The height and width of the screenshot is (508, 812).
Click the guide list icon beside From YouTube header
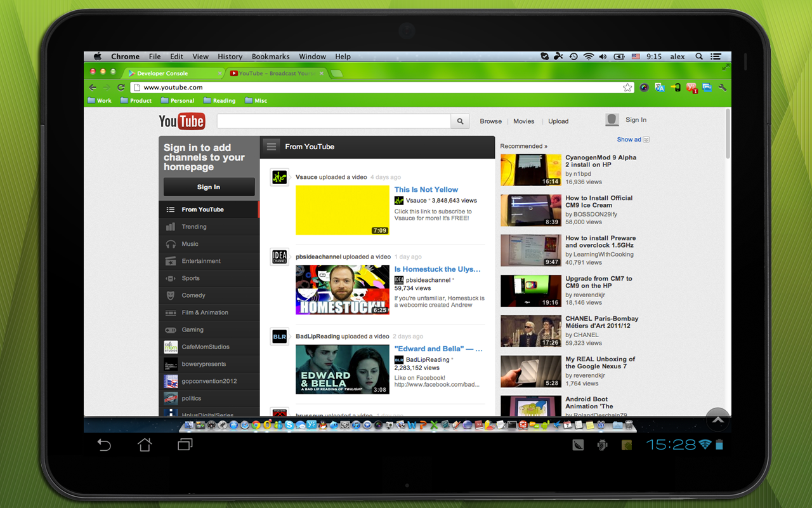click(272, 147)
